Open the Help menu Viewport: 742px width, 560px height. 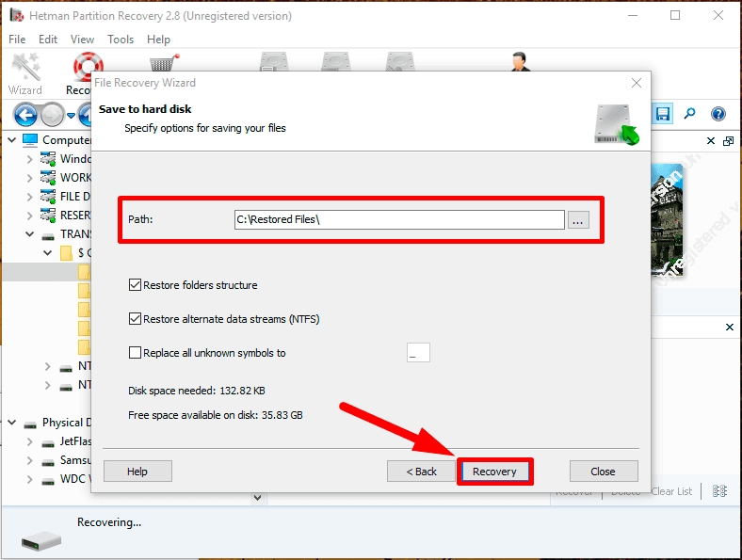tap(158, 40)
